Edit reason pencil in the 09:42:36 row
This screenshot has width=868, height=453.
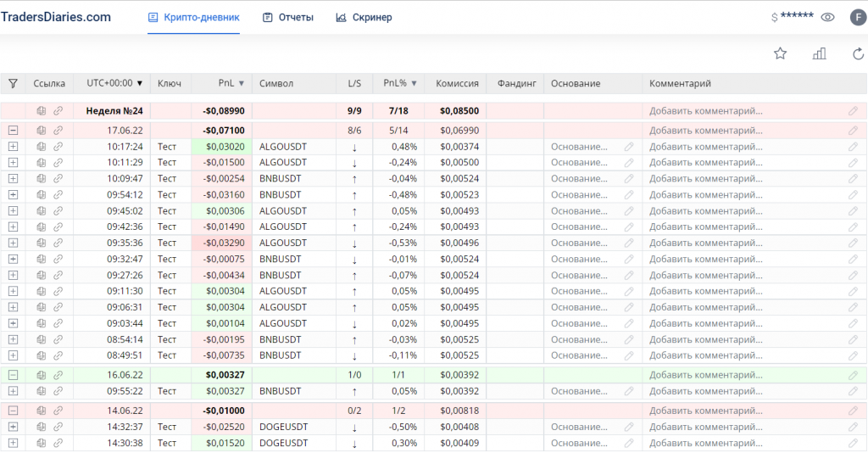[629, 226]
